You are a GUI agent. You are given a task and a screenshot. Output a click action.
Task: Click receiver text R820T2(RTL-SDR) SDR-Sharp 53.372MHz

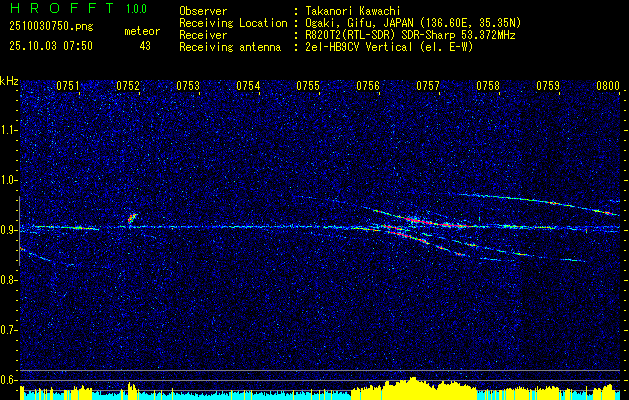coord(410,35)
